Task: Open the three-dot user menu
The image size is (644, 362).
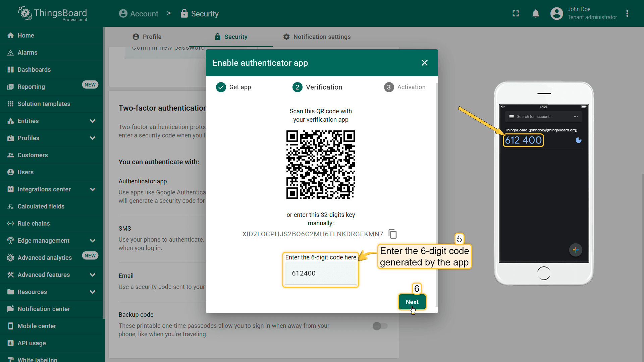Action: [x=627, y=14]
